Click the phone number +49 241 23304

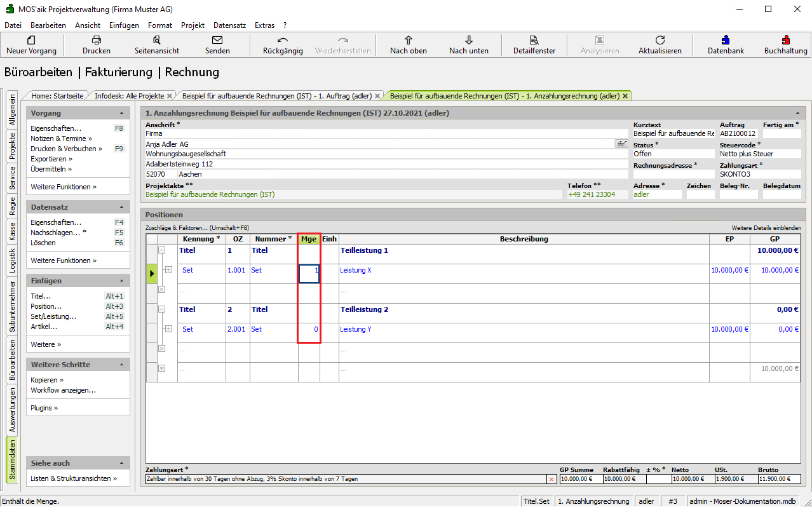tap(592, 194)
